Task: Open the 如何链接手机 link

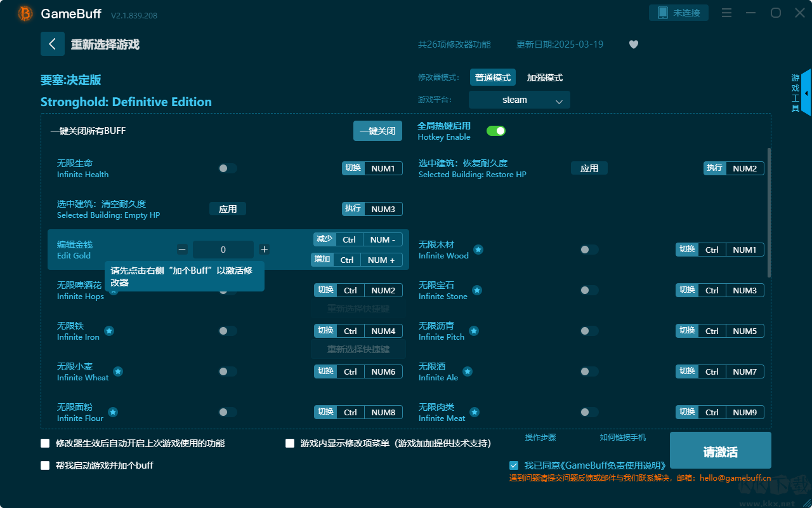Action: click(x=623, y=438)
